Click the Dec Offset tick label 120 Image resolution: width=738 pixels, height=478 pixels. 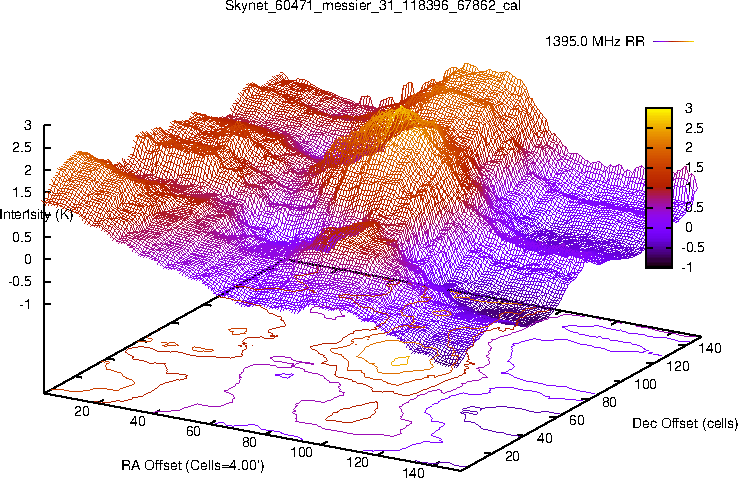tap(678, 366)
